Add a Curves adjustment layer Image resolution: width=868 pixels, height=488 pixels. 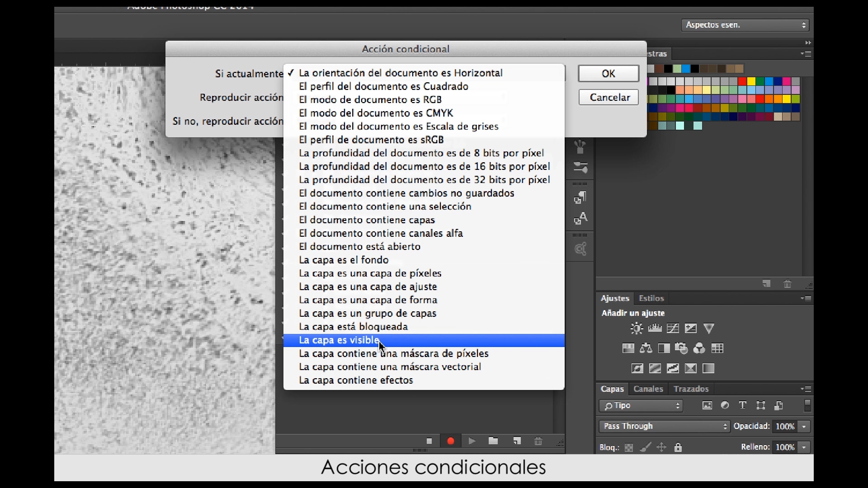(x=673, y=328)
